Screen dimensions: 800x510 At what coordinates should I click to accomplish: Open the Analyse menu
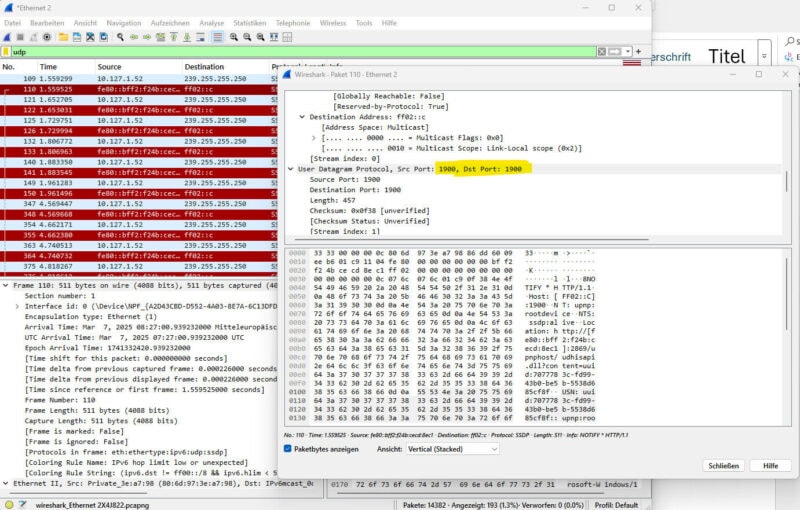coord(211,22)
